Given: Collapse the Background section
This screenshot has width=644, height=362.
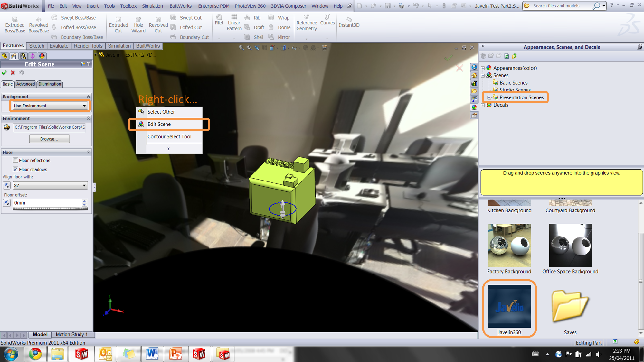Looking at the screenshot, I should pos(88,97).
